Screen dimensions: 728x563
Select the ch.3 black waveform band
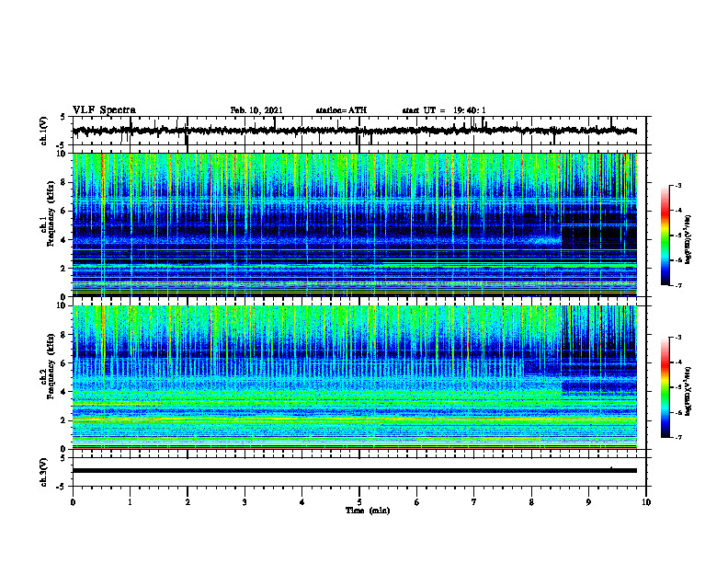355,471
